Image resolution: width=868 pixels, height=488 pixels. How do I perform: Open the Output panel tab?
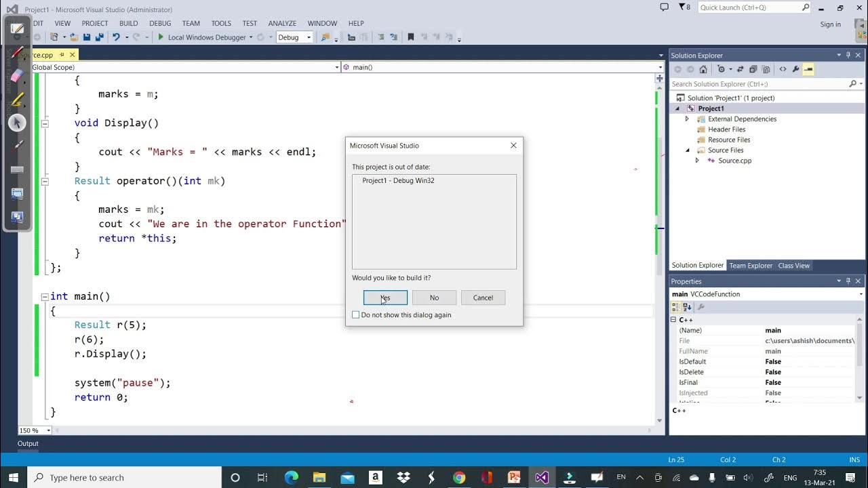(x=28, y=443)
